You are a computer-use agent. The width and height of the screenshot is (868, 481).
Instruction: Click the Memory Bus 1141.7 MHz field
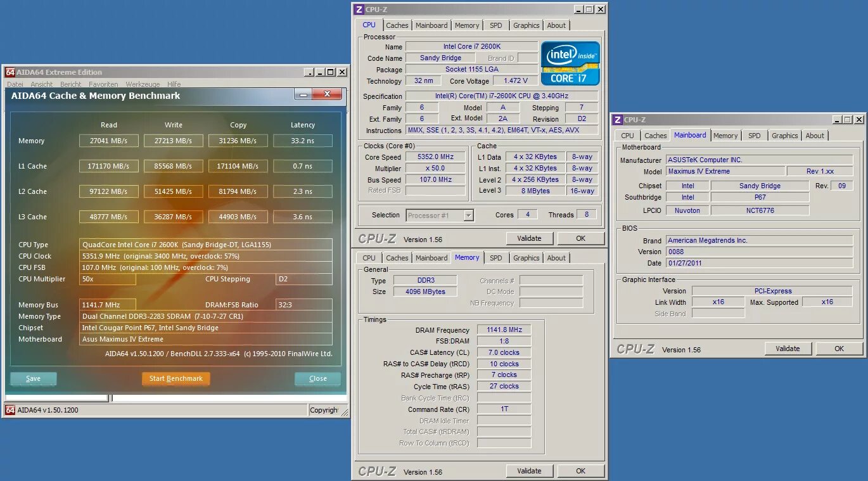[x=108, y=305]
